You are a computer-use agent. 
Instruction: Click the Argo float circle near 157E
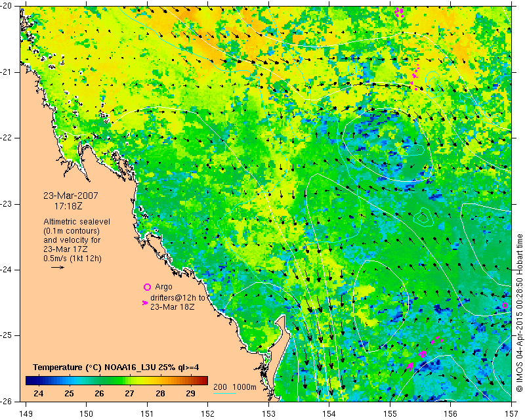coord(505,305)
